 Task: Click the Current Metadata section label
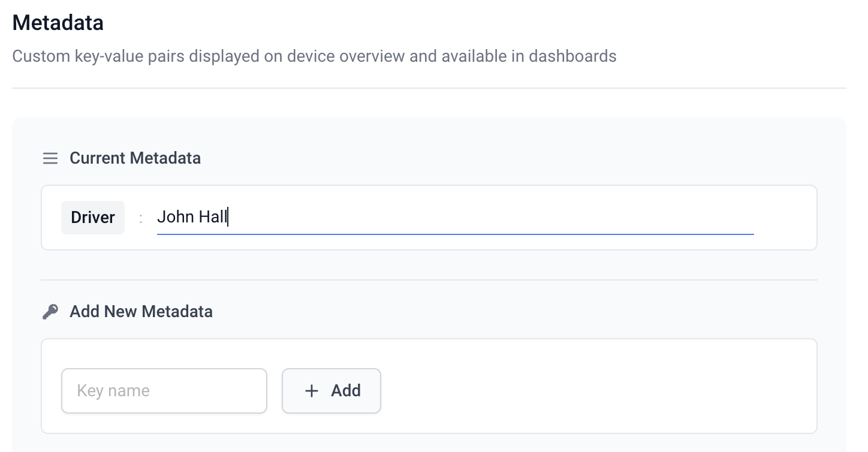click(135, 158)
